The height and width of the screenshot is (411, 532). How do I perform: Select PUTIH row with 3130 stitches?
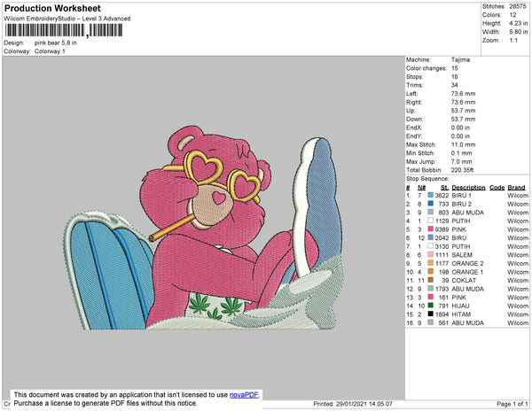click(467, 246)
